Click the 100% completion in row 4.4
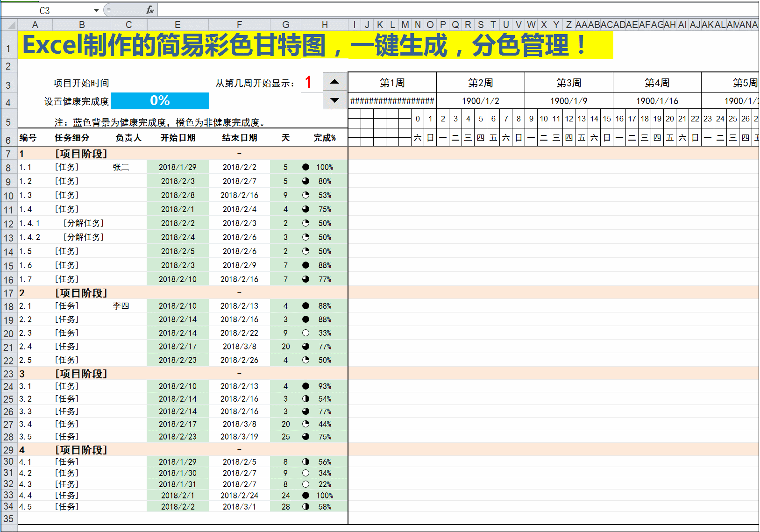This screenshot has width=760, height=532. pos(325,496)
